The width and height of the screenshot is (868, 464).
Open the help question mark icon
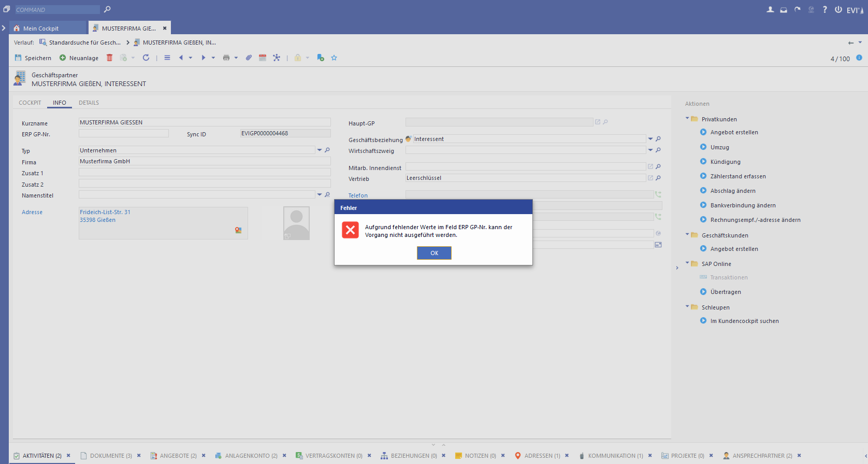(x=824, y=9)
